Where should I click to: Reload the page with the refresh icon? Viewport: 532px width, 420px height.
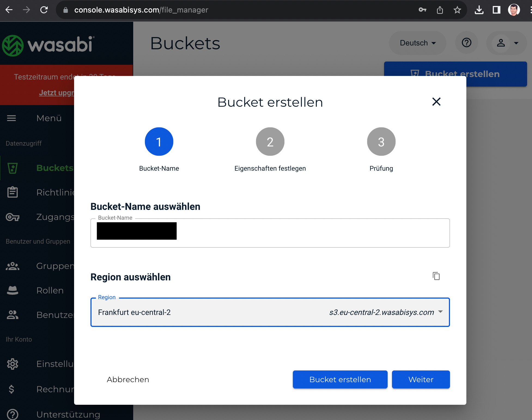click(x=44, y=10)
